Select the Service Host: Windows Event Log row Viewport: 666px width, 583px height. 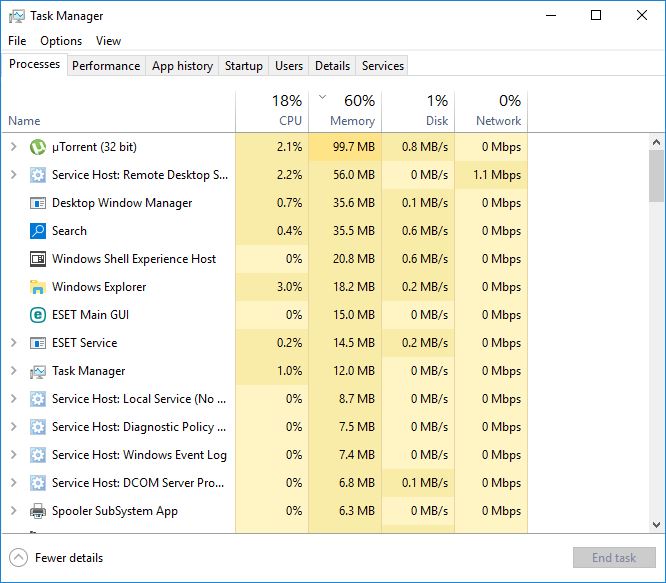[139, 455]
